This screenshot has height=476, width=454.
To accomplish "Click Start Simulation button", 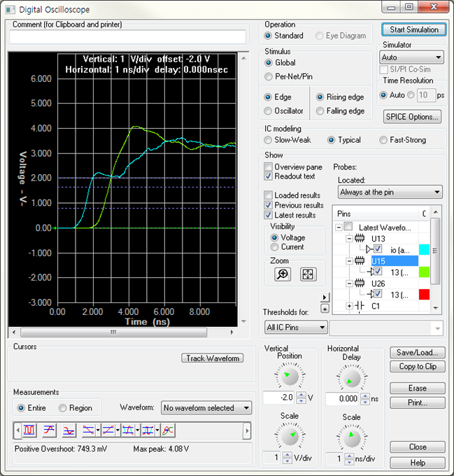I will pos(414,29).
